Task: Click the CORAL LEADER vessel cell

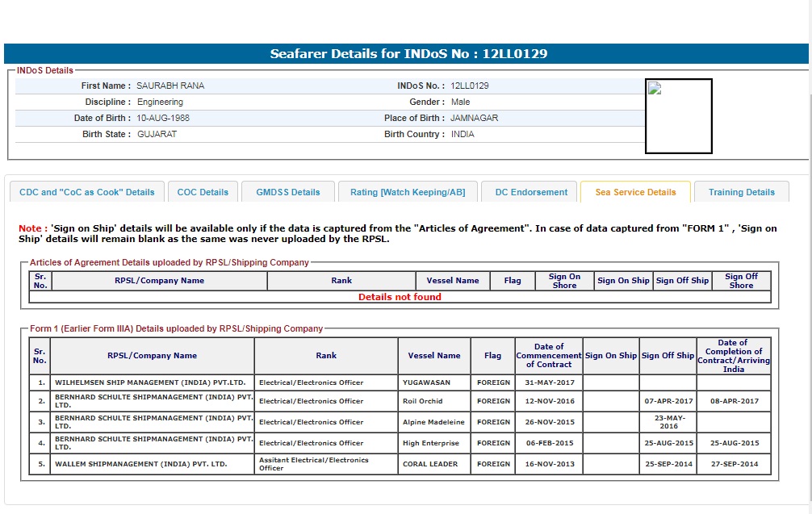Action: (x=434, y=464)
